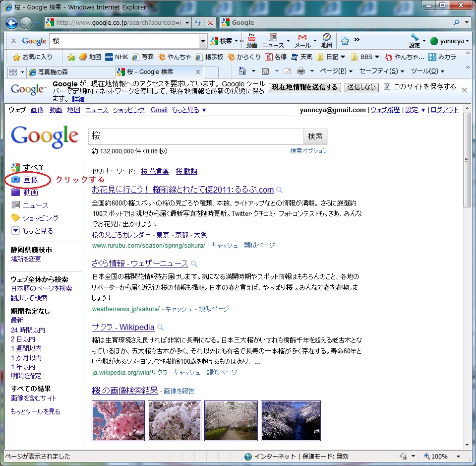Click the Read Mail icon in the command bar
This screenshot has width=476, height=466.
[287, 71]
